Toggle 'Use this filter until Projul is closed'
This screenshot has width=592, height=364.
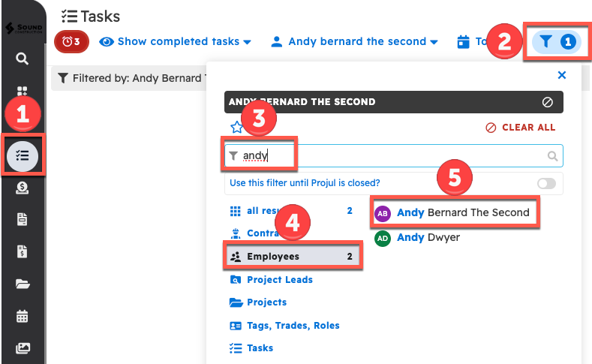[x=546, y=183]
